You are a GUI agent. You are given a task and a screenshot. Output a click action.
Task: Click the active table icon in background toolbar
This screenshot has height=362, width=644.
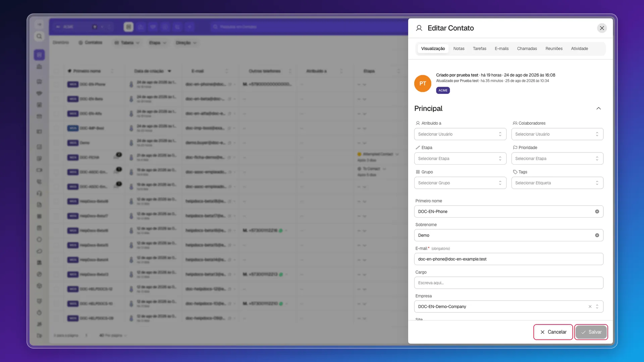[x=128, y=27]
